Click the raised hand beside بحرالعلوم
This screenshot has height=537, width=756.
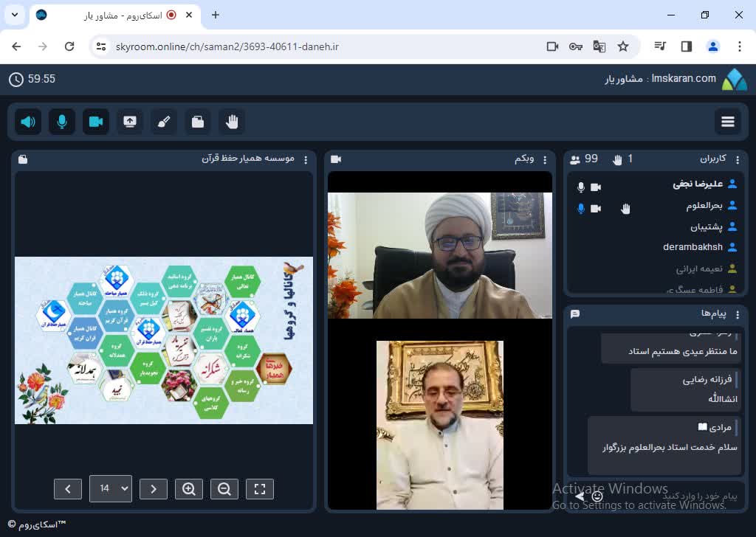coord(625,209)
